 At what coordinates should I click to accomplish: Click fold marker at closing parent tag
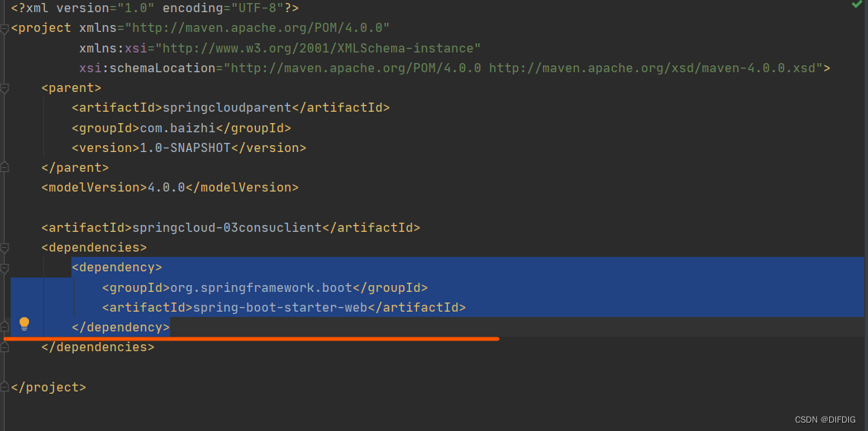(x=5, y=167)
